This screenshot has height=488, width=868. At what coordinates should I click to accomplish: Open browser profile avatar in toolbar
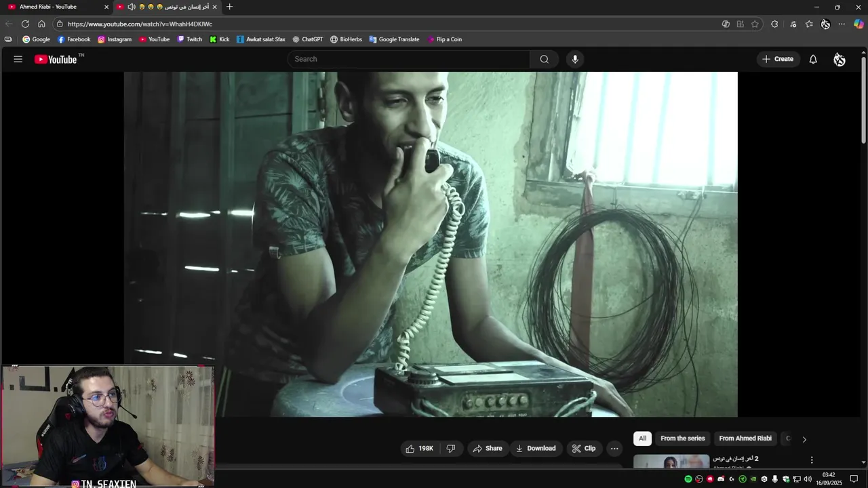[x=825, y=24]
